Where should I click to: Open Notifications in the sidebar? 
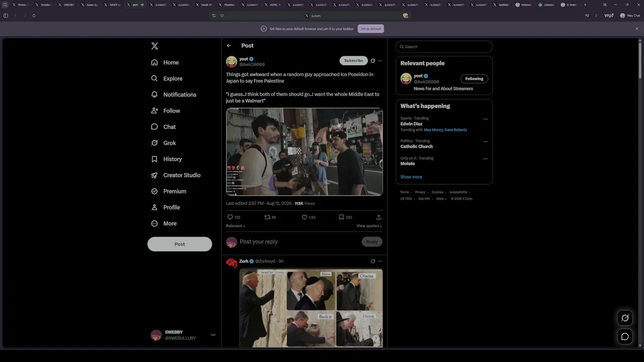point(174,95)
